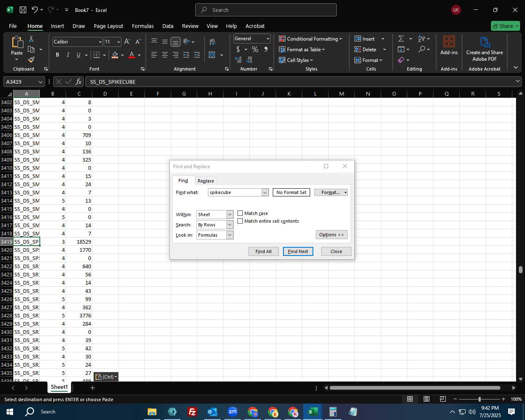The image size is (525, 420).
Task: Click the Increase Decimal icon
Action: click(x=238, y=60)
